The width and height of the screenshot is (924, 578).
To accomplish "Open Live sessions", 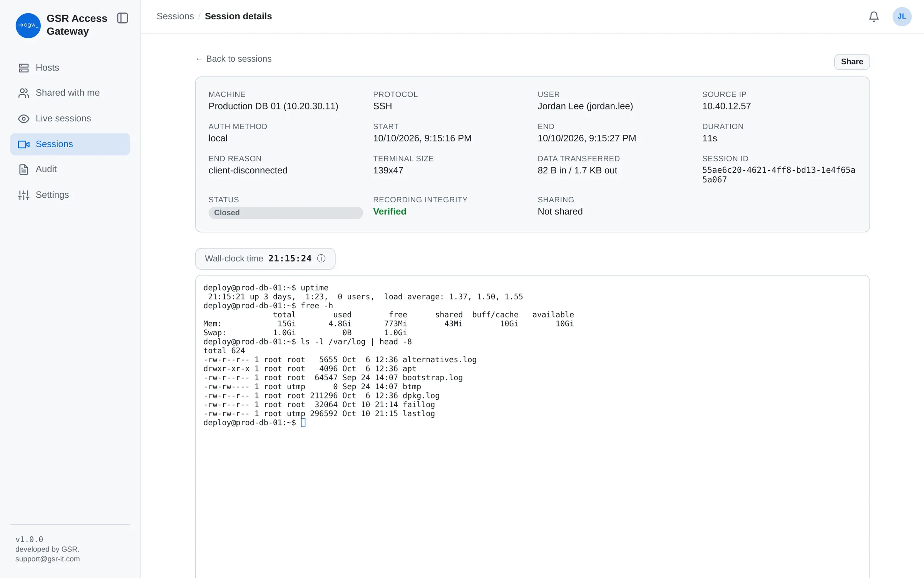I will pyautogui.click(x=70, y=118).
